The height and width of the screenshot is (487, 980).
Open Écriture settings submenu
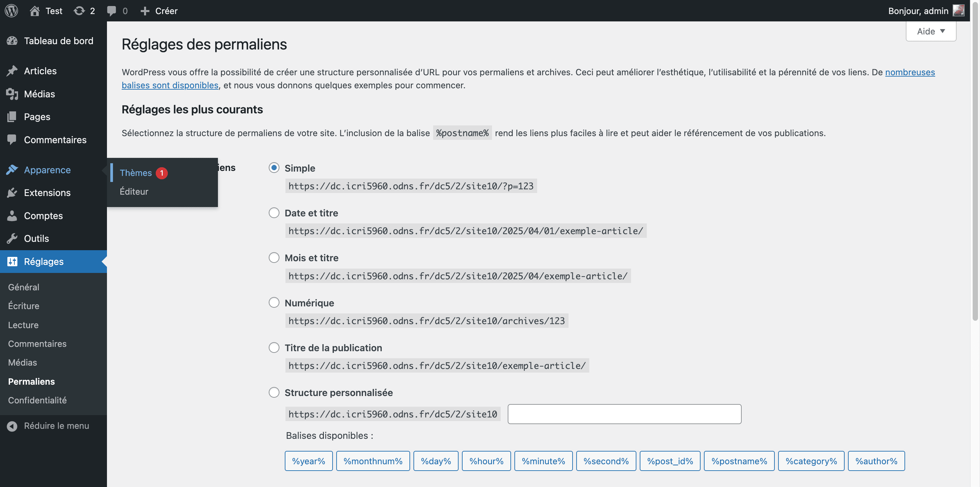24,306
